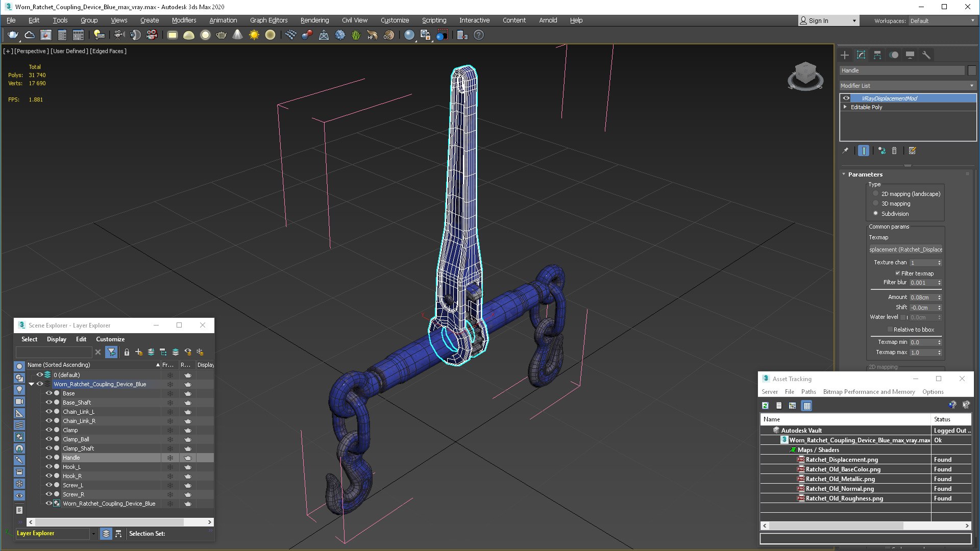Open the Rendering menu
Viewport: 980px width, 551px height.
[314, 20]
